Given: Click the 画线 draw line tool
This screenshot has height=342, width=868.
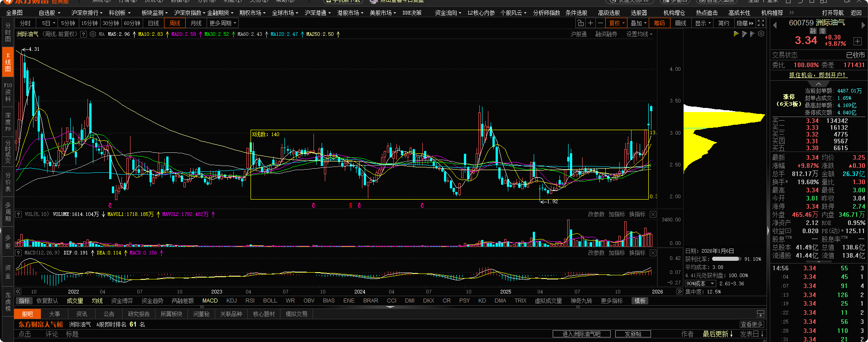Looking at the screenshot, I should (x=680, y=23).
